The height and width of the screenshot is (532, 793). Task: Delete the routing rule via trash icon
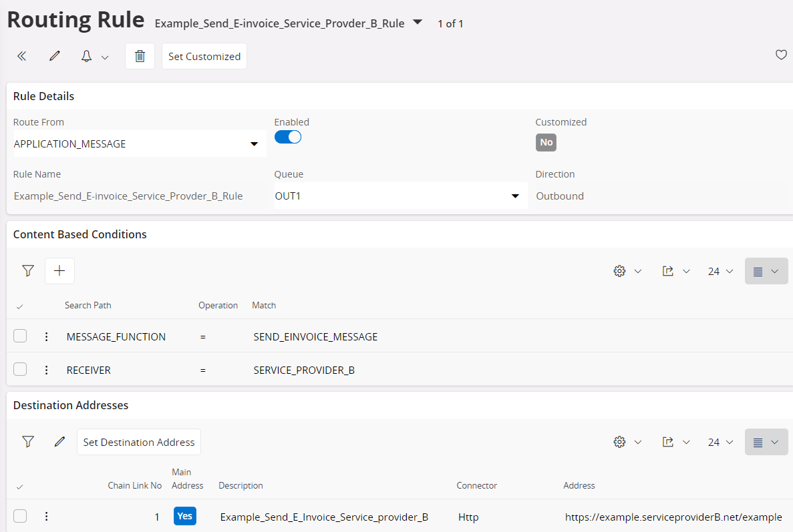point(140,55)
